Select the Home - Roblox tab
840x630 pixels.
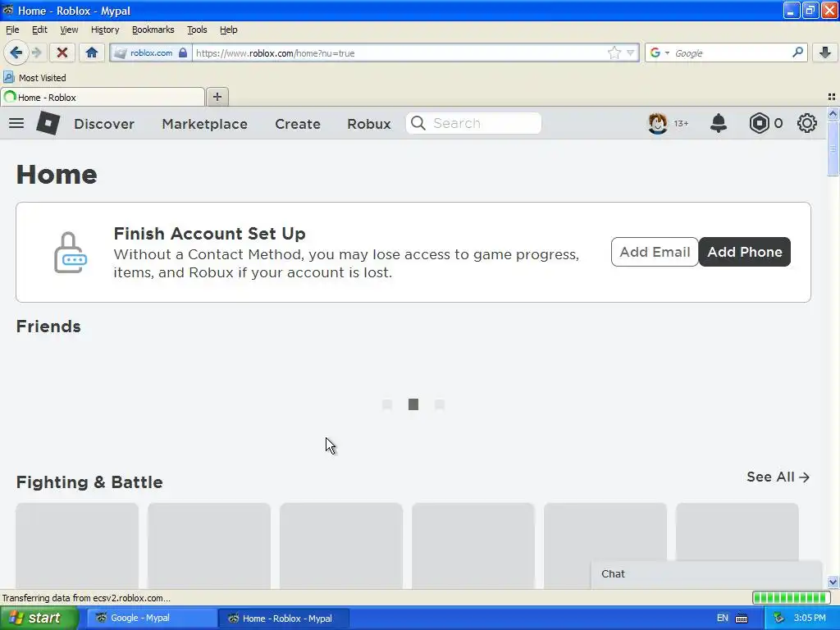pos(103,97)
